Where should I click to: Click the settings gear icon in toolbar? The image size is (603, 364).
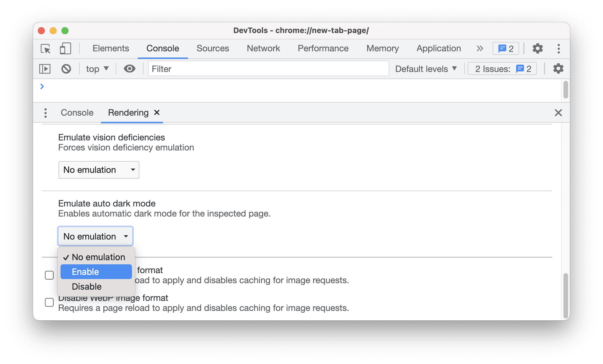(x=537, y=48)
